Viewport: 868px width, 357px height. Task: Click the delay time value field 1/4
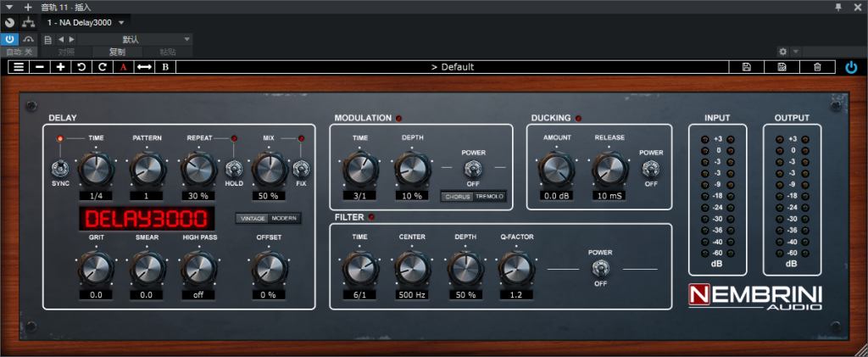pyautogui.click(x=96, y=196)
